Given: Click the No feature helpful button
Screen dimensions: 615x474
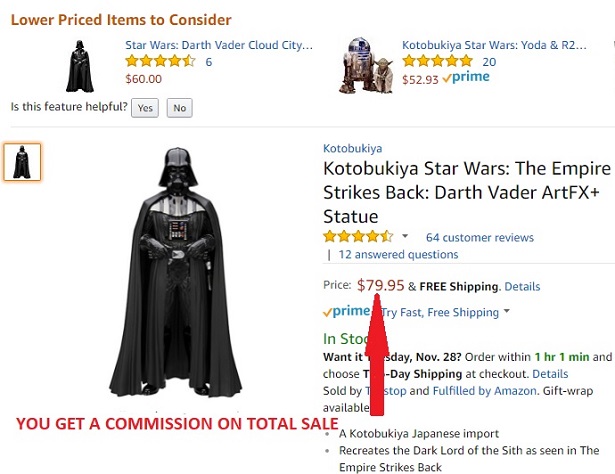Looking at the screenshot, I should click(180, 108).
